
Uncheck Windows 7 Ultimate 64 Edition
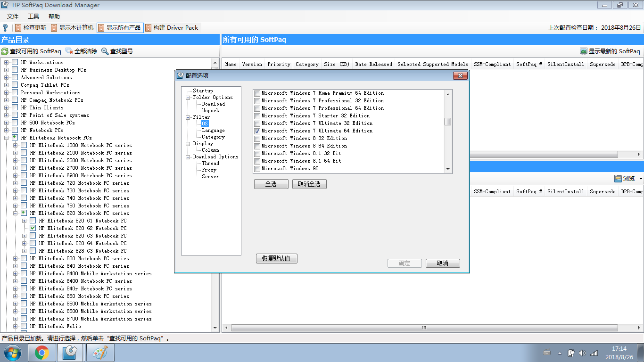tap(257, 131)
